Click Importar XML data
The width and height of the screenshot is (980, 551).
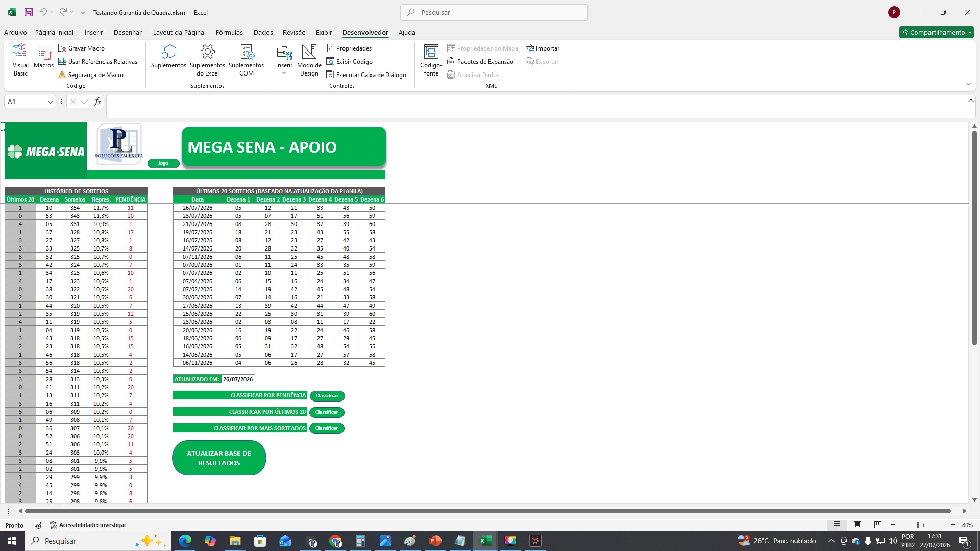pos(543,48)
